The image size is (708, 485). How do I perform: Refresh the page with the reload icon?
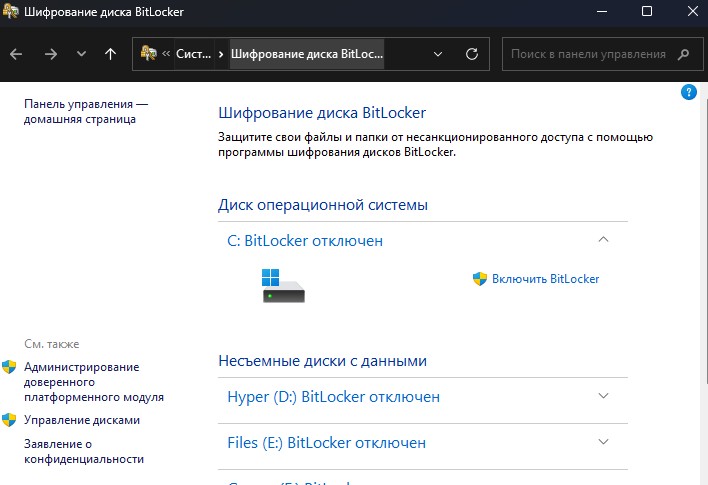point(472,54)
